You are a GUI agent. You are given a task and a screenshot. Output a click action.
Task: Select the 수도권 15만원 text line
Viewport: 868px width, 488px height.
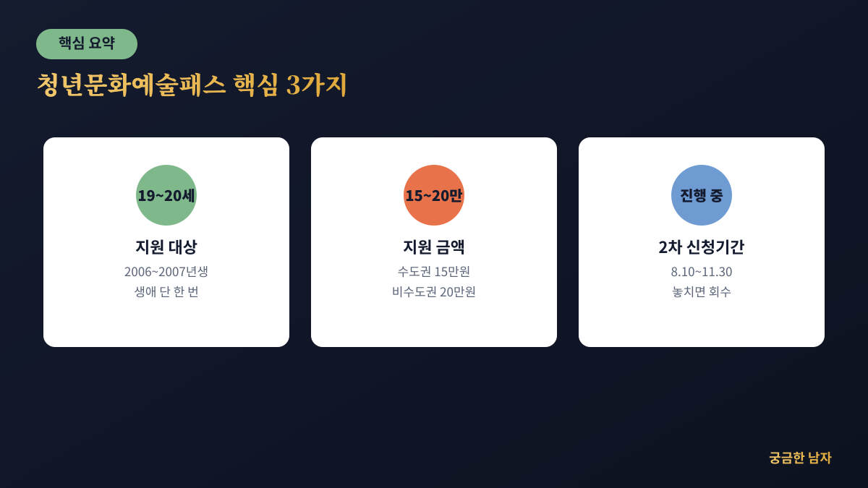[434, 272]
